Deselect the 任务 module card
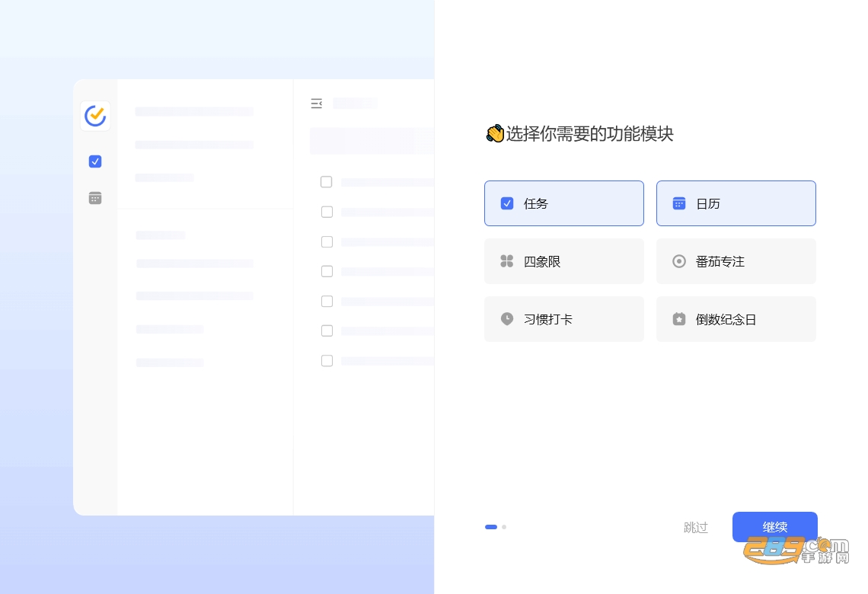Screen dimensions: 868x594 coord(563,203)
